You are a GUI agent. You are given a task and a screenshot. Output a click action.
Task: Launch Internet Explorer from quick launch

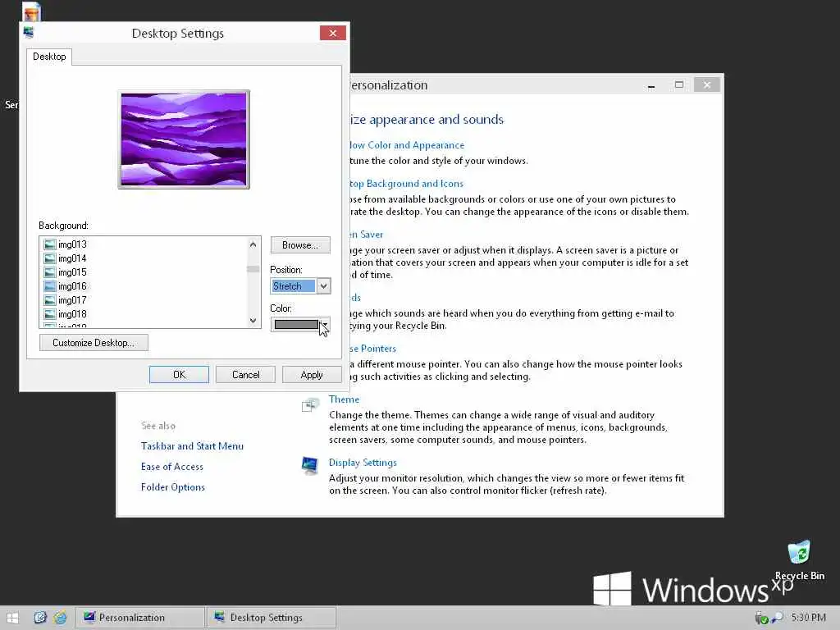tap(60, 618)
